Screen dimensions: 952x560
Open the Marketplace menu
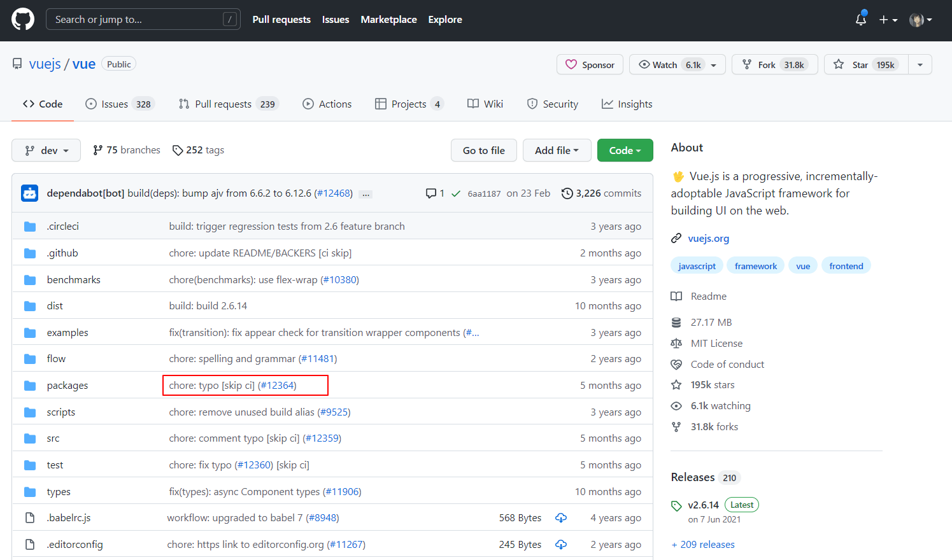point(388,19)
